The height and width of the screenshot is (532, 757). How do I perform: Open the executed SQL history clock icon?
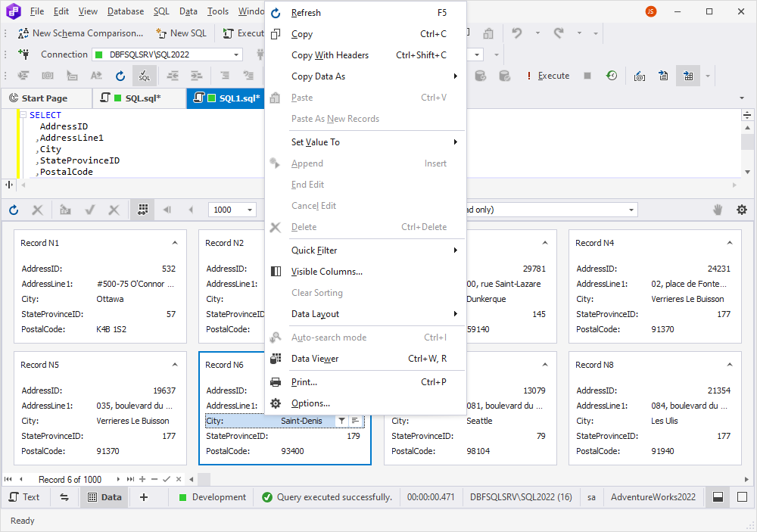(x=612, y=76)
